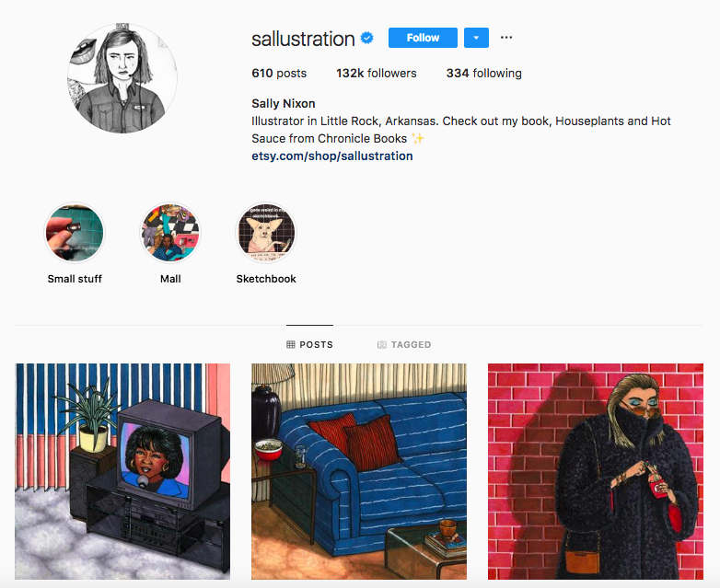Show the 132k followers list
Image resolution: width=720 pixels, height=588 pixels.
pos(376,73)
